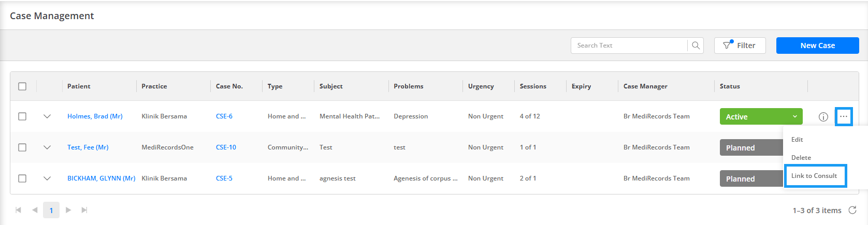
Task: Open the Filter options
Action: click(740, 46)
